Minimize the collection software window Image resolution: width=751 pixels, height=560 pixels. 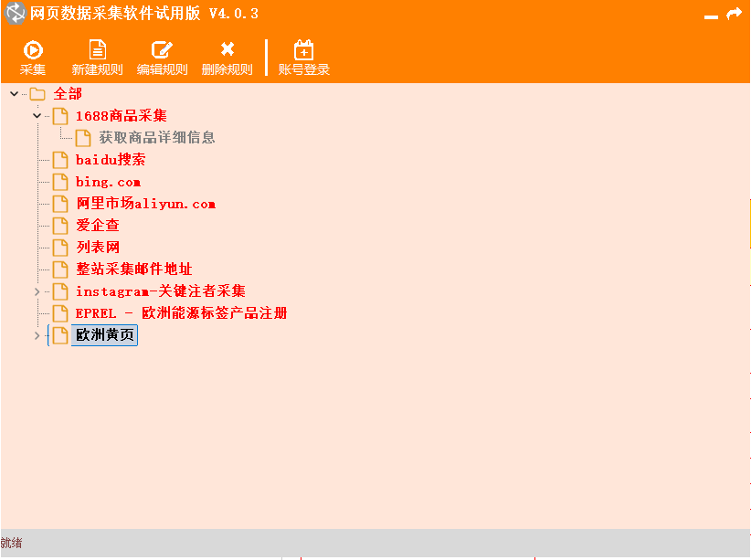[x=711, y=16]
